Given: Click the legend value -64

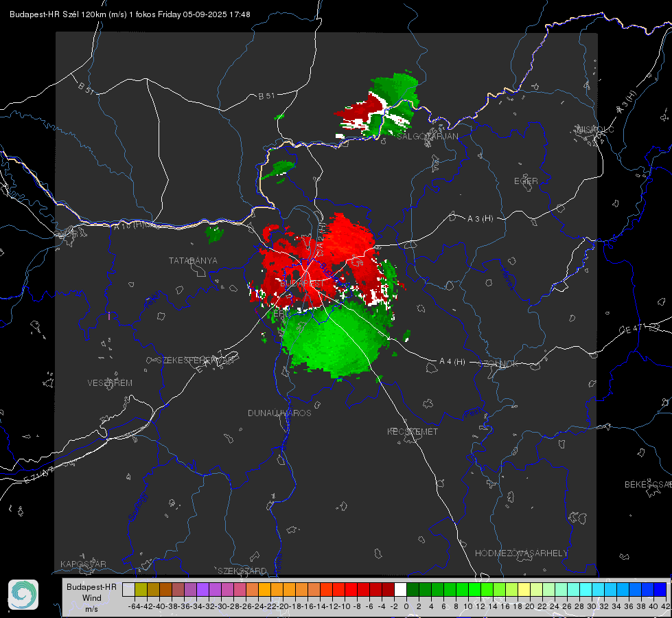Looking at the screenshot, I should pos(134,606).
